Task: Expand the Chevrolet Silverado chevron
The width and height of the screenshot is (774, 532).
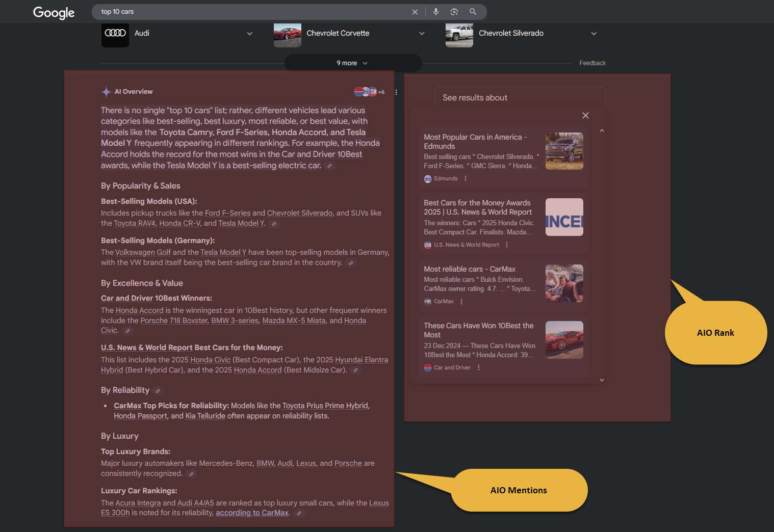Action: pyautogui.click(x=594, y=34)
